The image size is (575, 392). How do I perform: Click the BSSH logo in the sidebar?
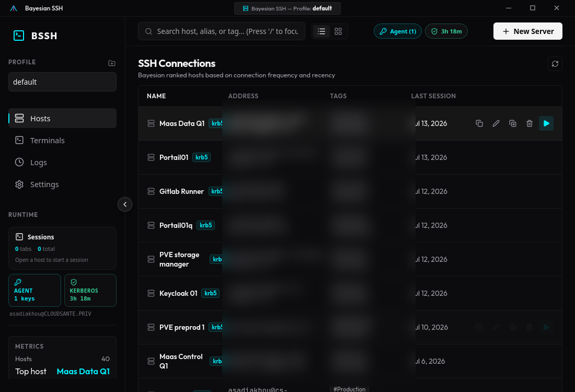(x=35, y=36)
